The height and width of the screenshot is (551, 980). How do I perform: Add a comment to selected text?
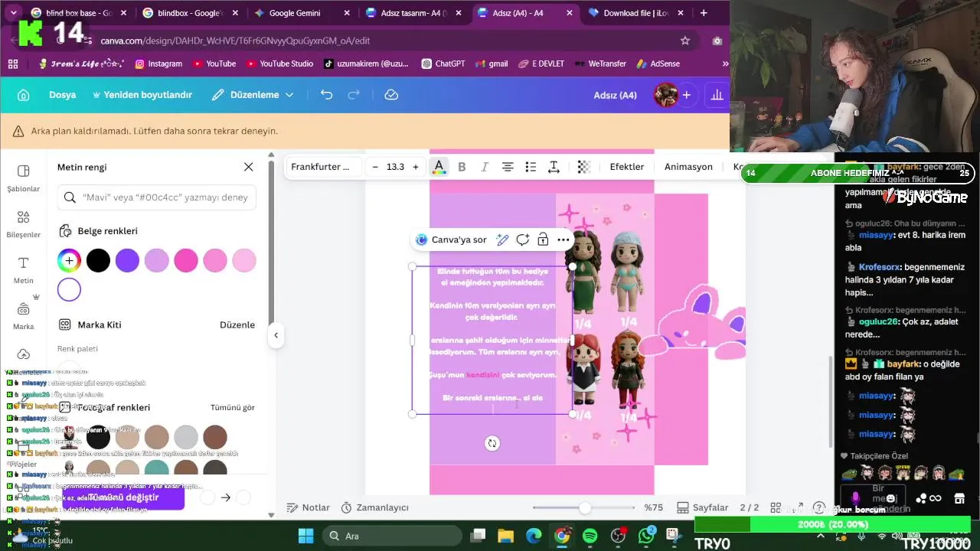click(522, 240)
